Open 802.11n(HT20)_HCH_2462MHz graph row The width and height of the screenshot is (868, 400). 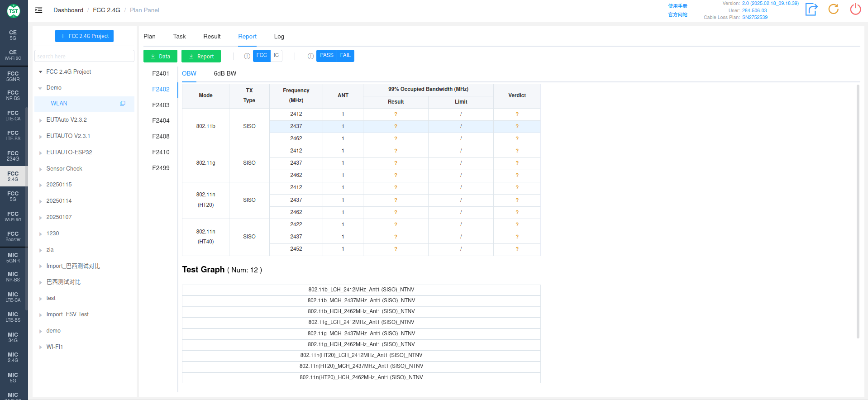(x=361, y=377)
